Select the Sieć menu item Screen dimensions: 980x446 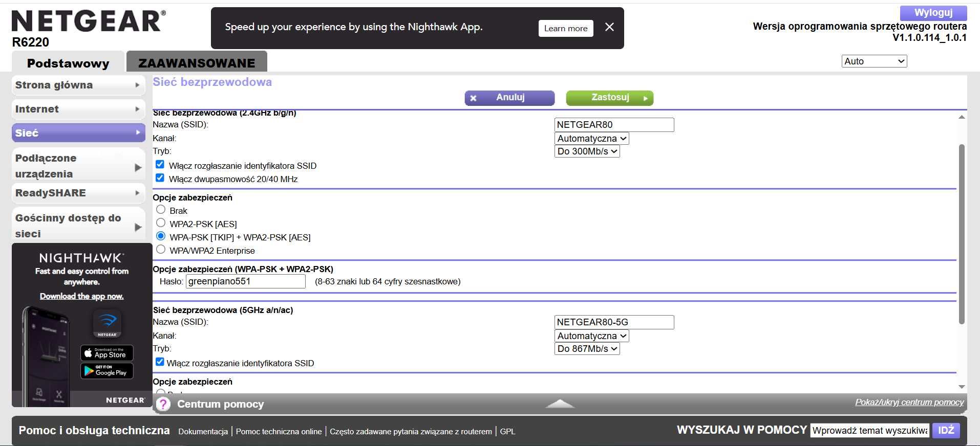tap(78, 133)
